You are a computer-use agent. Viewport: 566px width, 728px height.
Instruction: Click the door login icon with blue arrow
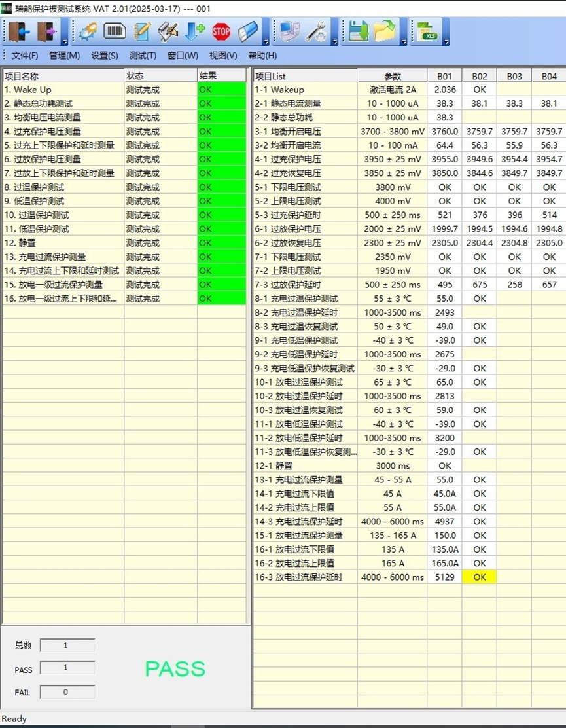pyautogui.click(x=18, y=31)
